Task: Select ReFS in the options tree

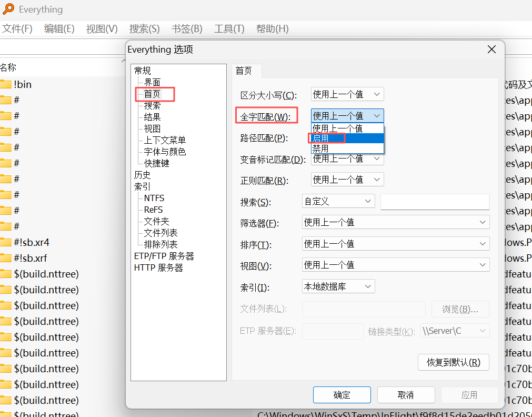Action: click(153, 210)
